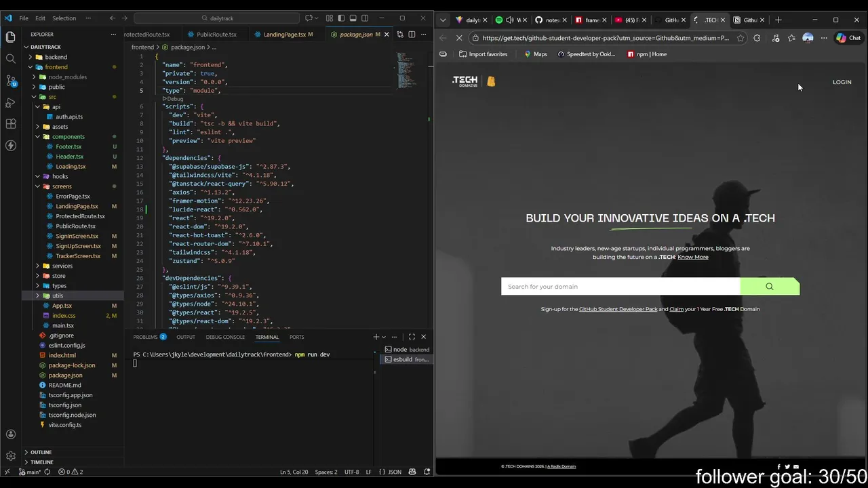868x488 pixels.
Task: Click the notifications bell in VS Code status bar
Action: [x=427, y=472]
